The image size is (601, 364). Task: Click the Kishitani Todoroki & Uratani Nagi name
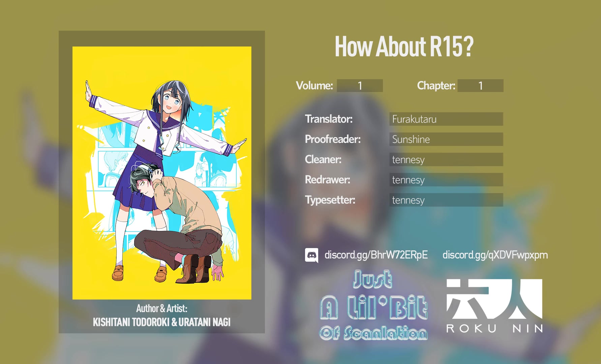click(x=162, y=322)
